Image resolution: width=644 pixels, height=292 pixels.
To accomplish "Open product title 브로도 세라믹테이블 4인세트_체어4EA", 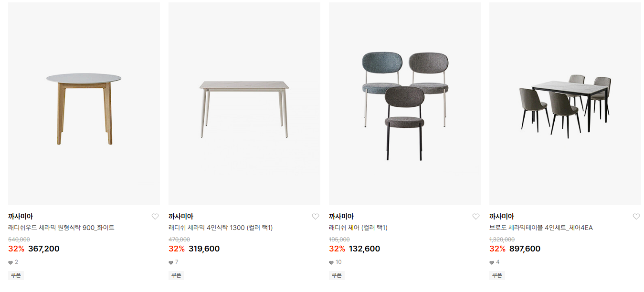I will point(541,228).
